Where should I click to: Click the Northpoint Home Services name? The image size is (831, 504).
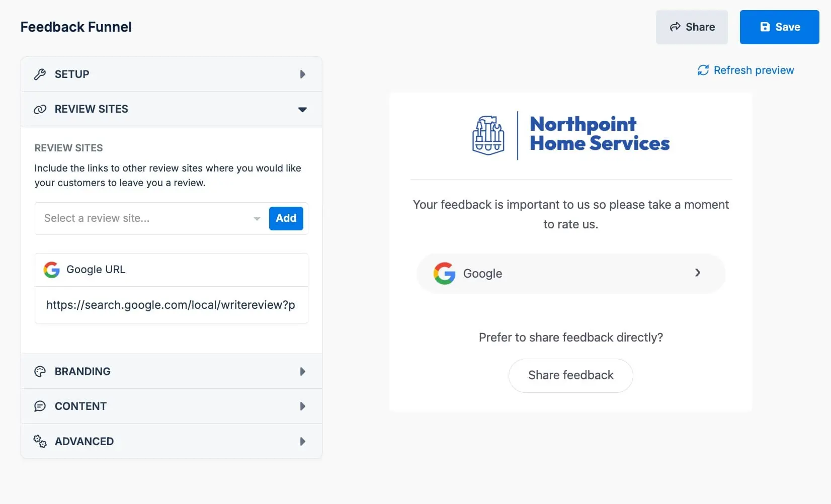[x=600, y=134]
